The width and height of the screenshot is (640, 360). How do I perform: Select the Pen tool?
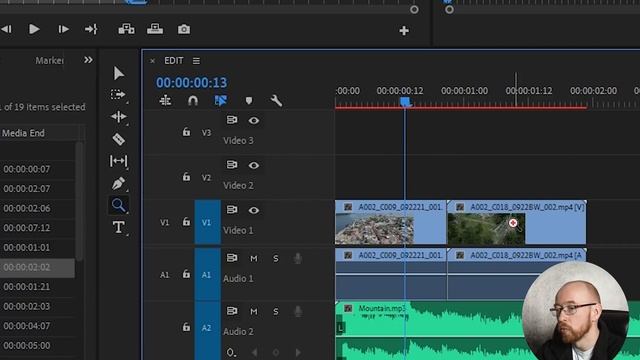118,183
